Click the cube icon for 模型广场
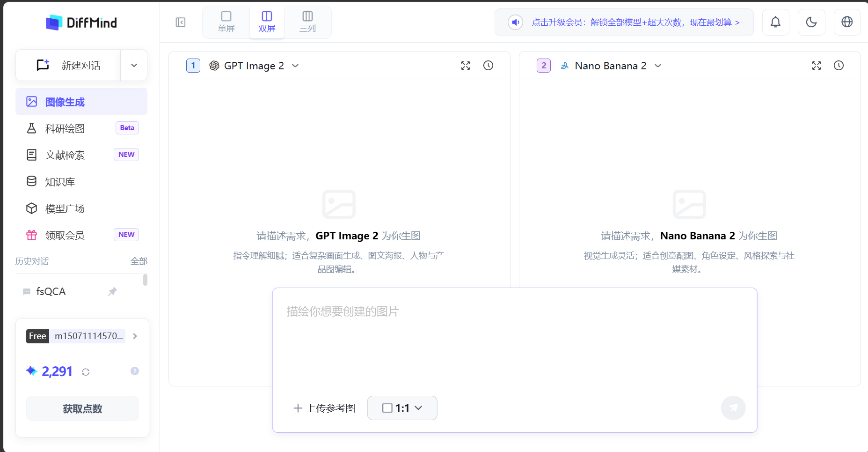Screen dimensions: 868x452 [32, 208]
